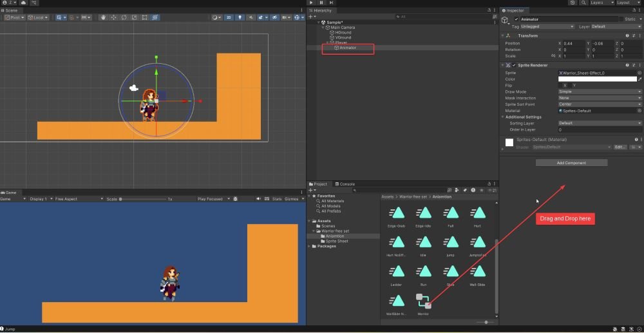Switch to the Console tab
The height and width of the screenshot is (333, 644).
coord(345,184)
